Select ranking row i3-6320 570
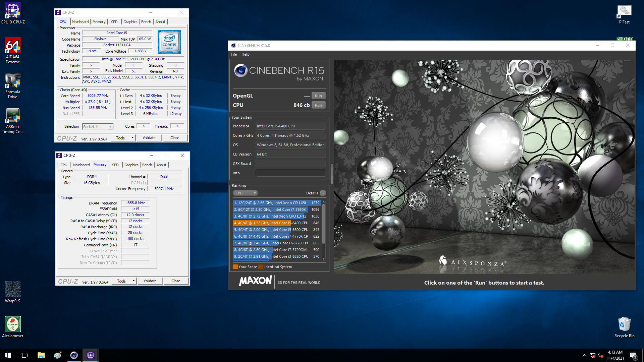Screen dimensions: 644x362 pos(277,256)
